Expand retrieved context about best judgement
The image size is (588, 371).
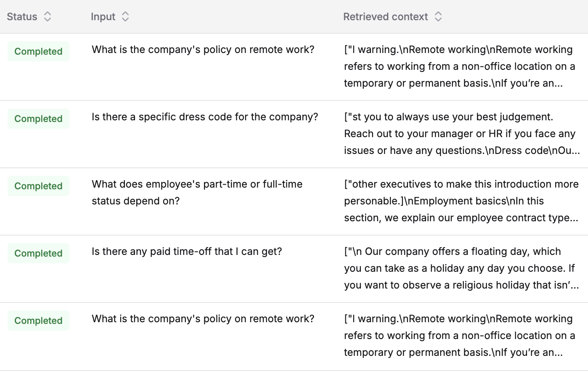461,134
